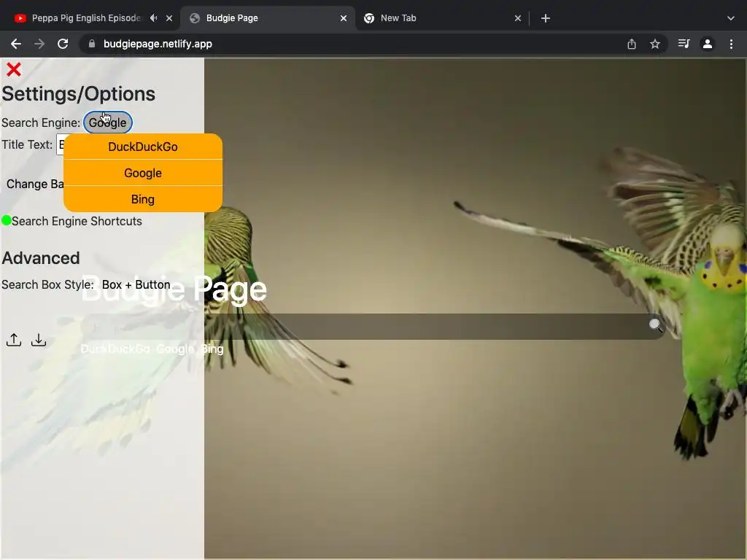This screenshot has height=560, width=747.
Task: Click the upload settings icon
Action: (14, 340)
